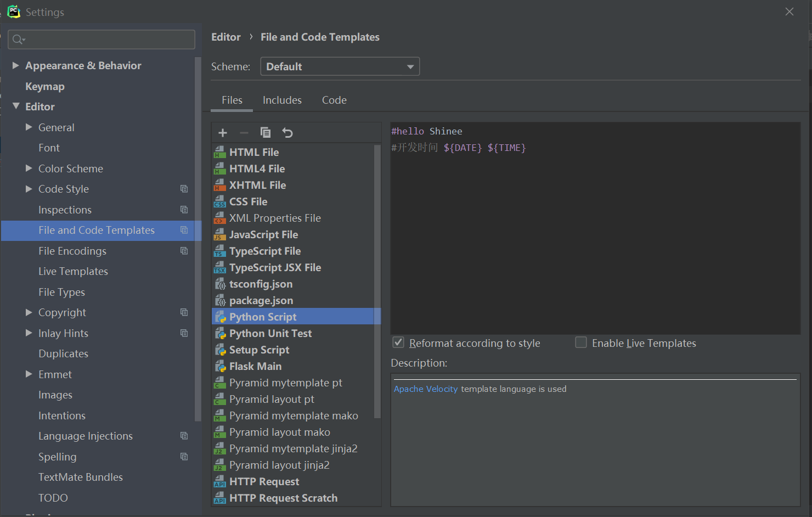Screen dimensions: 812x517
Task: Click the Settings search input field
Action: pos(101,40)
